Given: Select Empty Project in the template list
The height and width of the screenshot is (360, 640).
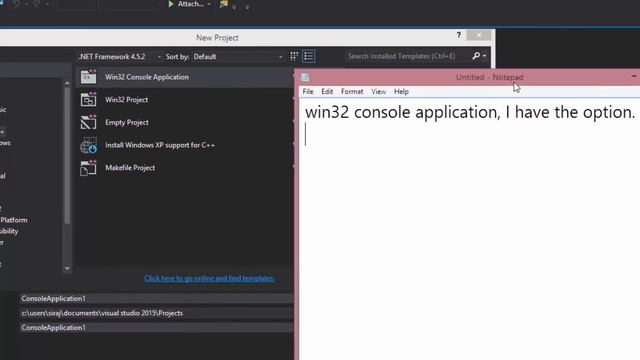Looking at the screenshot, I should [x=184, y=122].
